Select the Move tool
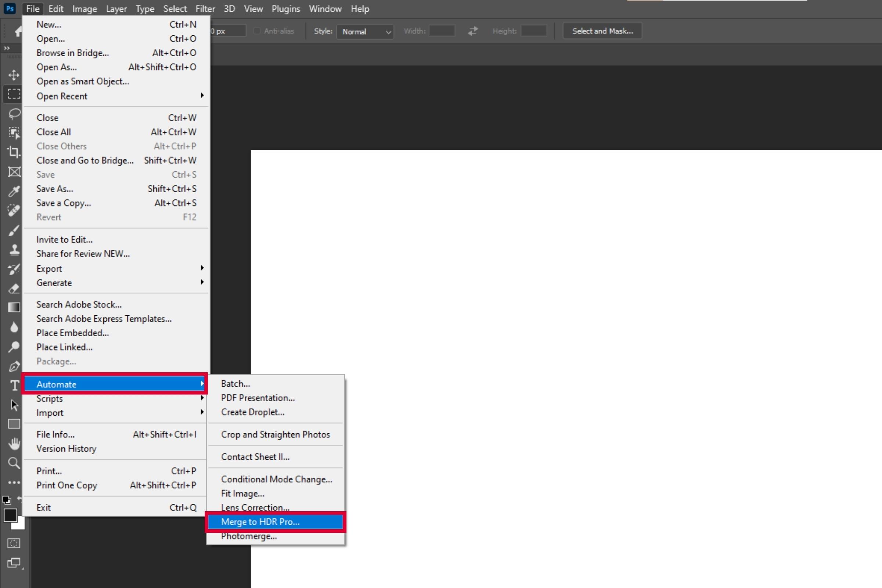Viewport: 882px width, 588px height. coord(14,75)
